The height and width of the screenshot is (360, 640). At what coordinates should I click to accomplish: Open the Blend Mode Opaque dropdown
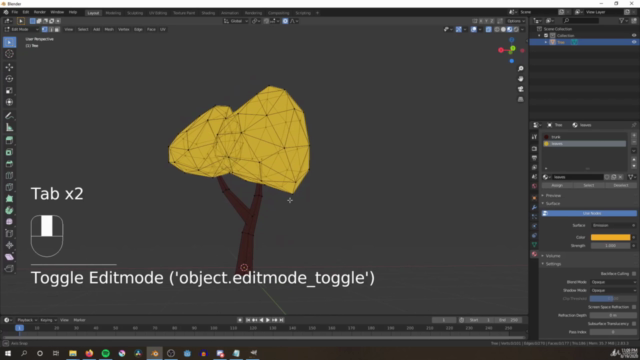(x=613, y=282)
